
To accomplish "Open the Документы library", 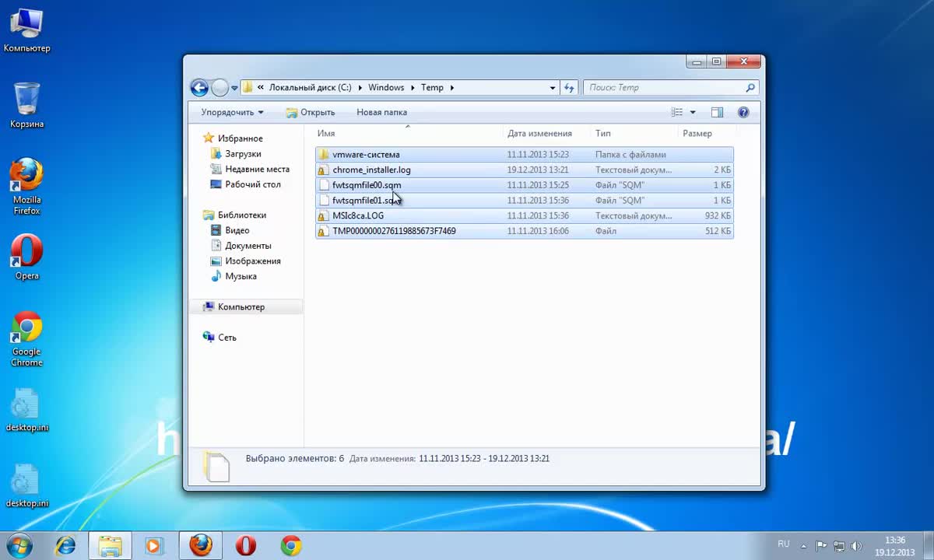I will 241,246.
